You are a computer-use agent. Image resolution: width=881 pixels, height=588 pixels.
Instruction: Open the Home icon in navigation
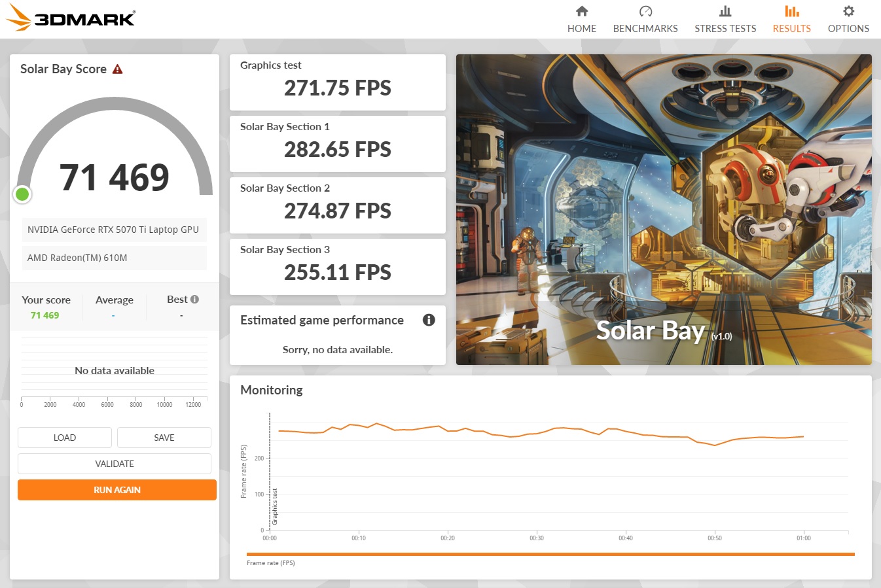(581, 11)
